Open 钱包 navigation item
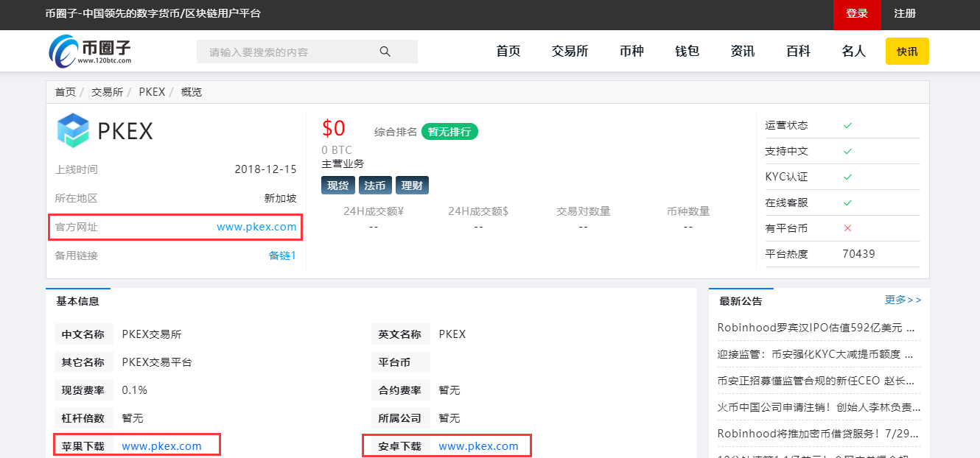The width and height of the screenshot is (980, 458). tap(687, 51)
